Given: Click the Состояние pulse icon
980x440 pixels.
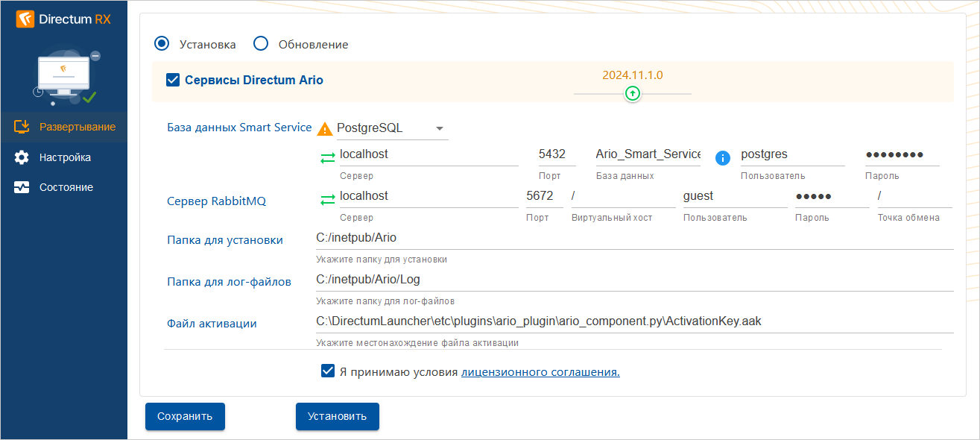Looking at the screenshot, I should click(x=22, y=187).
